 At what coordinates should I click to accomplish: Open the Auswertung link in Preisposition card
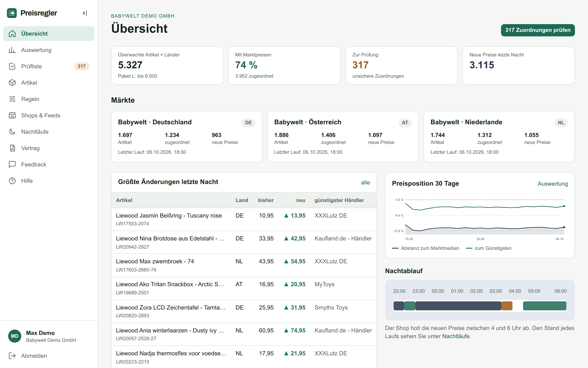pos(552,184)
